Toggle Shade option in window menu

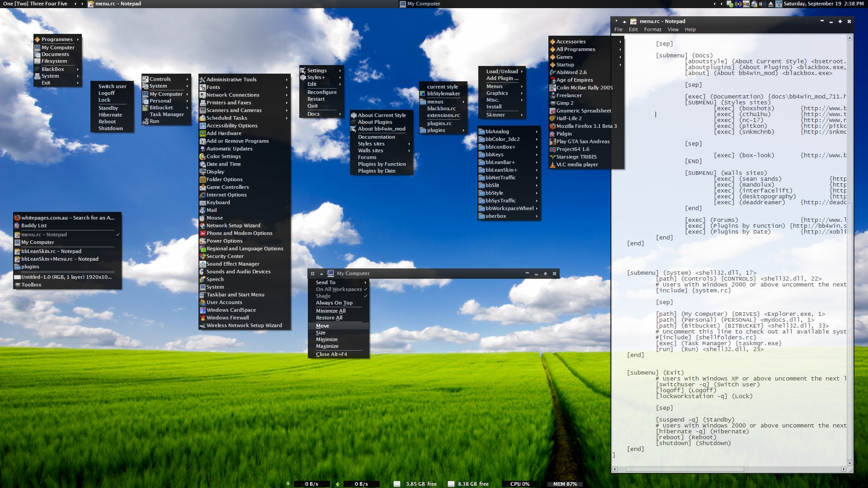[x=323, y=296]
